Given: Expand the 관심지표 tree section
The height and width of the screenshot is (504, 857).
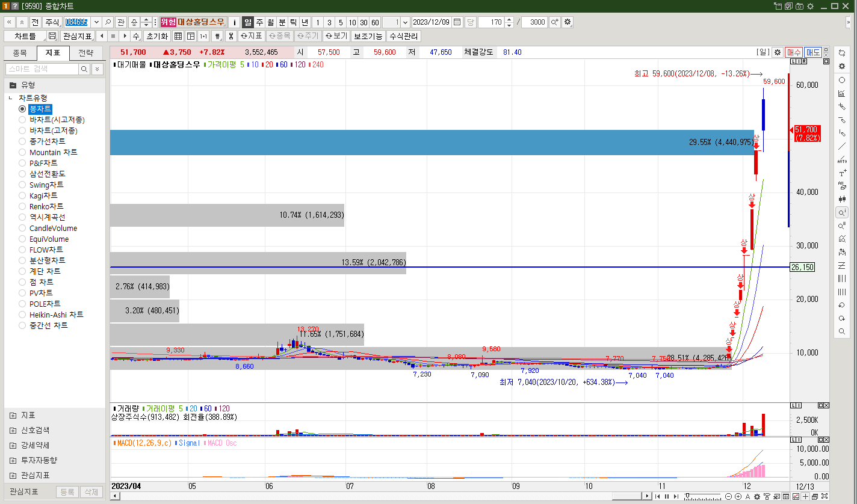Looking at the screenshot, I should click(13, 475).
